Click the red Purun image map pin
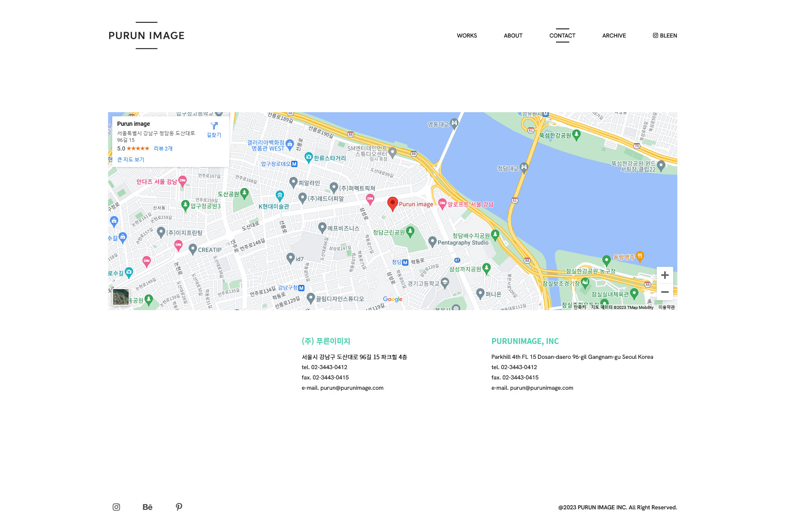785x532 pixels. point(392,203)
